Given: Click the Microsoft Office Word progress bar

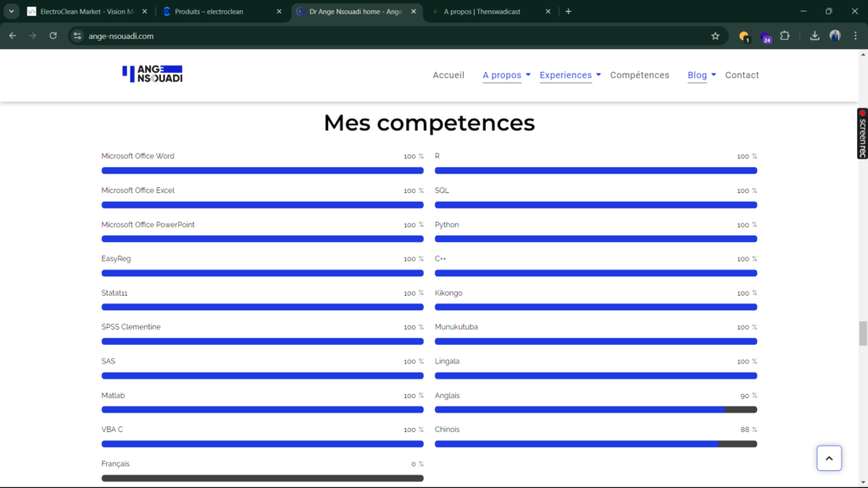Looking at the screenshot, I should tap(263, 170).
